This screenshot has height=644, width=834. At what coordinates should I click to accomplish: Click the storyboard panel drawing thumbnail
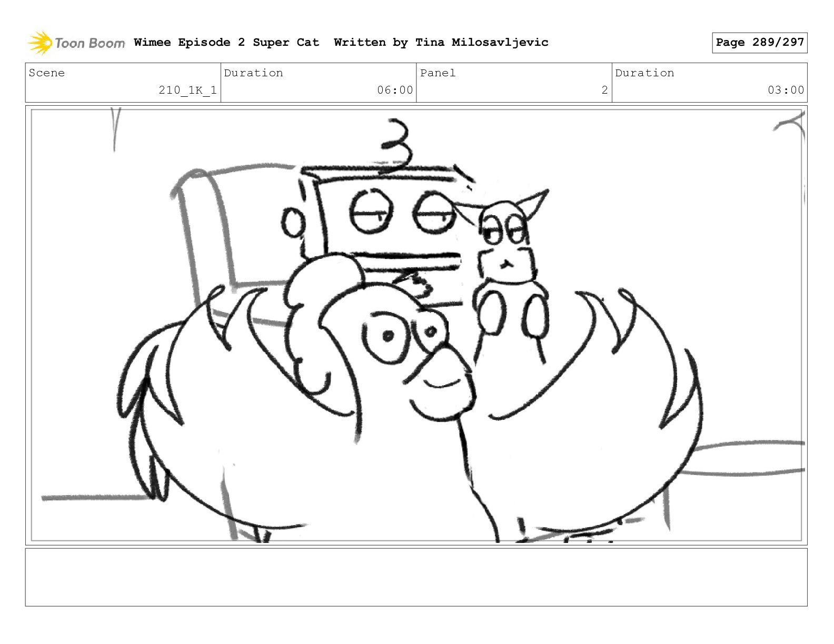[x=416, y=325]
